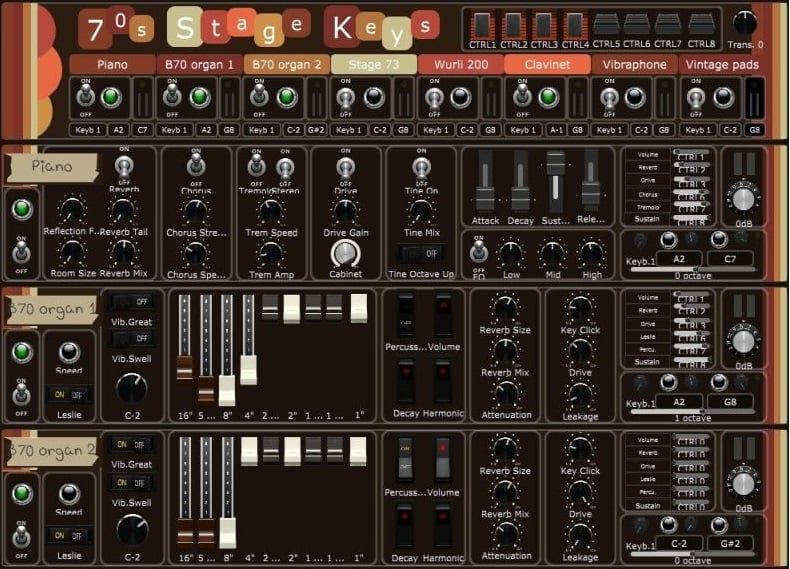Toggle B70 organ 2 Leslie on/off switch

[69, 536]
